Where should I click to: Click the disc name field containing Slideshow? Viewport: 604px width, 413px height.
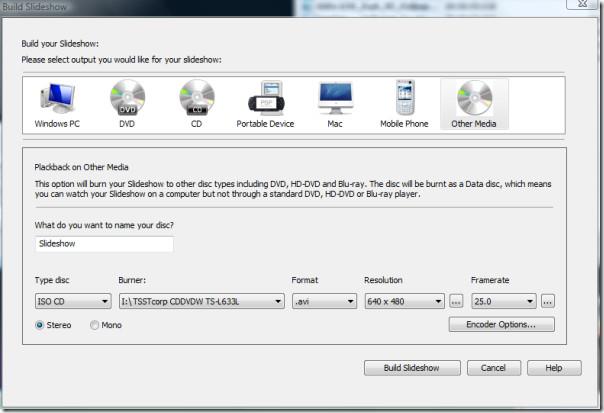(104, 244)
